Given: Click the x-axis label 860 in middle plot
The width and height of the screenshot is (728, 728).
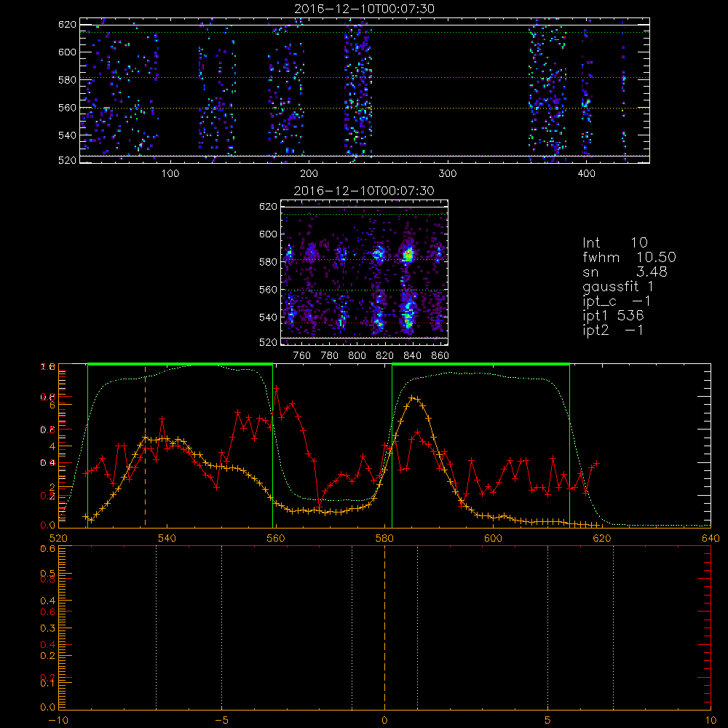Looking at the screenshot, I should (x=440, y=356).
